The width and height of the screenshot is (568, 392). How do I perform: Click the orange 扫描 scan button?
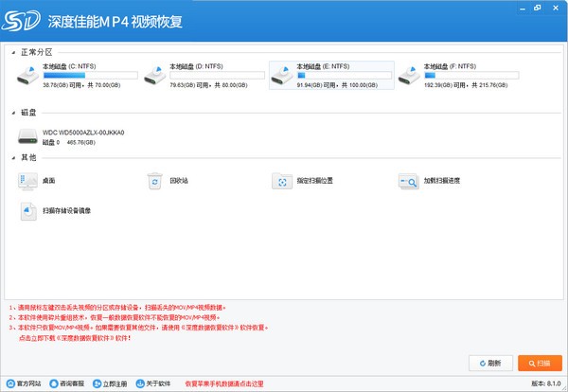(x=540, y=363)
